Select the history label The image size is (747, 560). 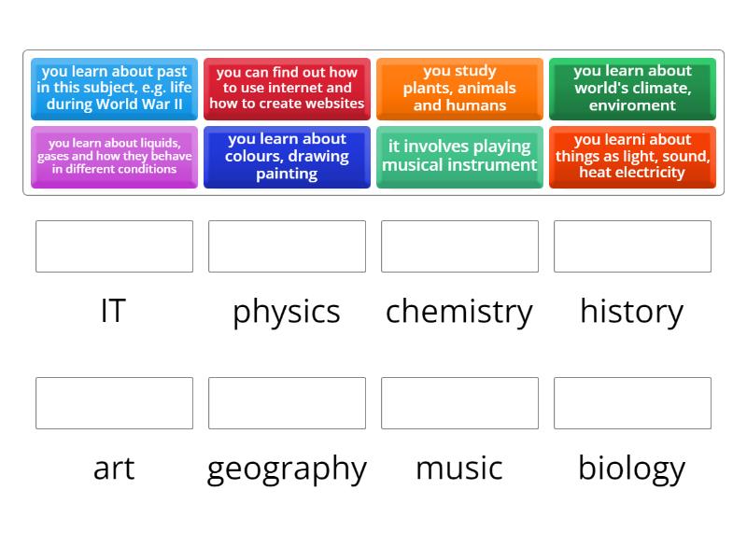click(x=632, y=312)
